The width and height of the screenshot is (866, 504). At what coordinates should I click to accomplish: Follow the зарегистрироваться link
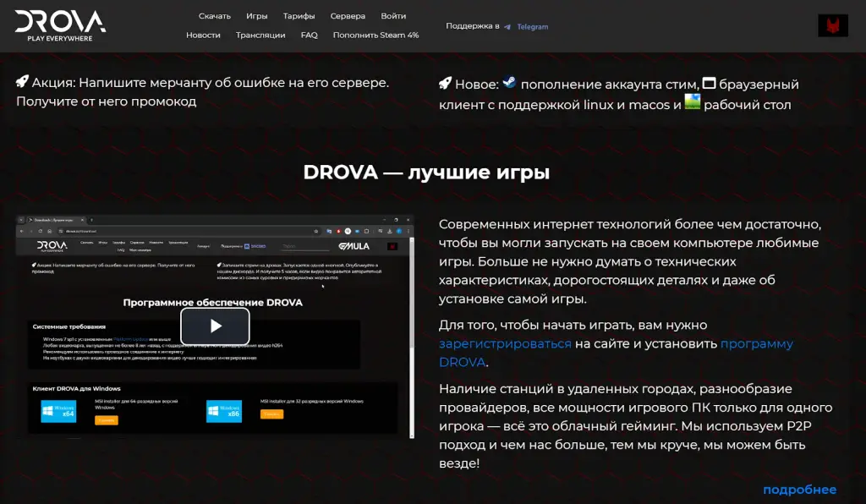(505, 343)
